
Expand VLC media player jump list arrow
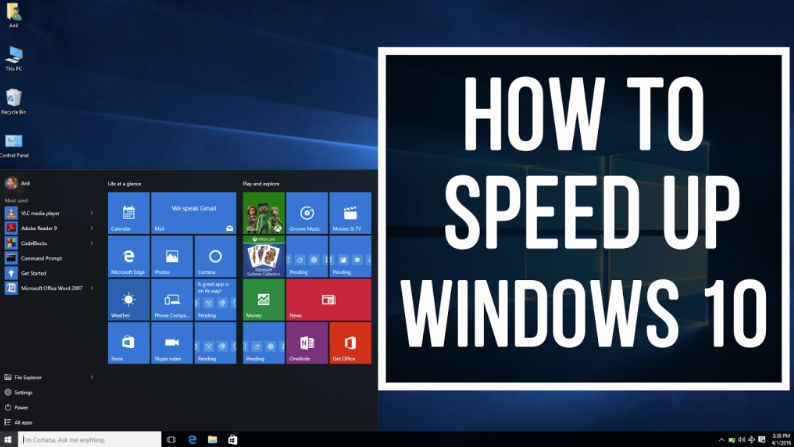tap(92, 213)
